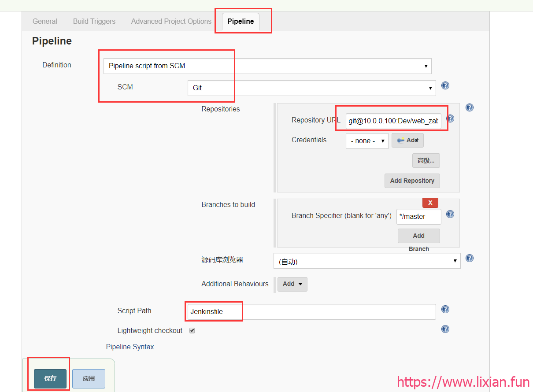Click into the Script Path Jenkinsfile field
Viewport: 533px width, 392px height.
tap(312, 311)
